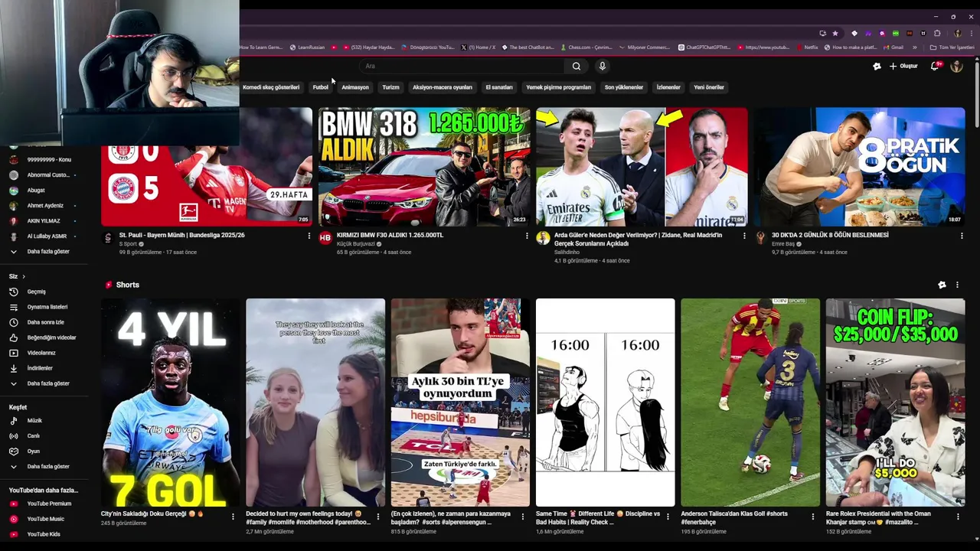Open Küçük Burjuvazi channel link

point(356,244)
